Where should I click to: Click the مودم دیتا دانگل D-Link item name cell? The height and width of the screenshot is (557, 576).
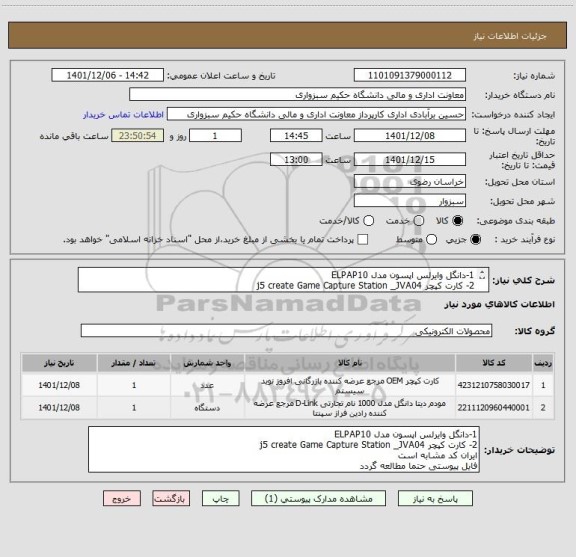tap(350, 408)
